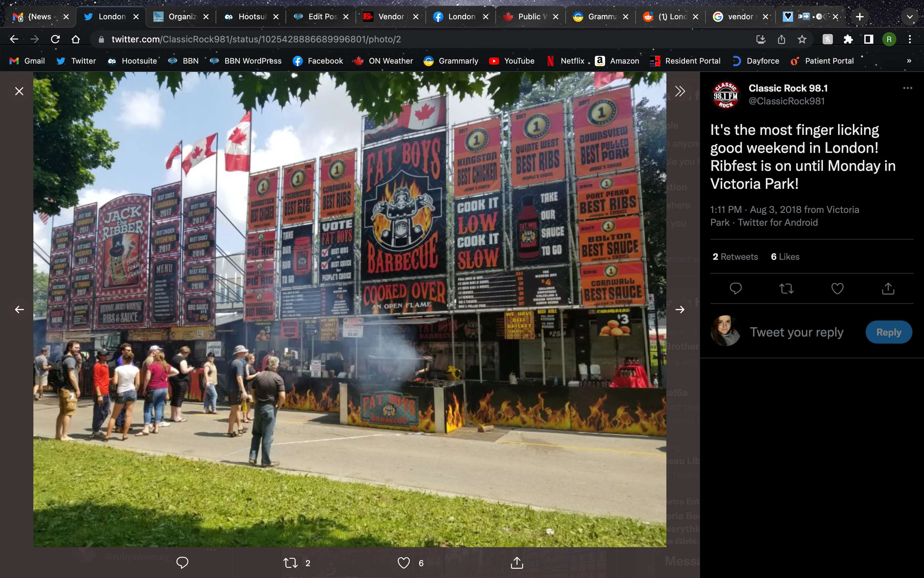Toggle the browser side panel
This screenshot has height=578, width=924.
point(868,39)
